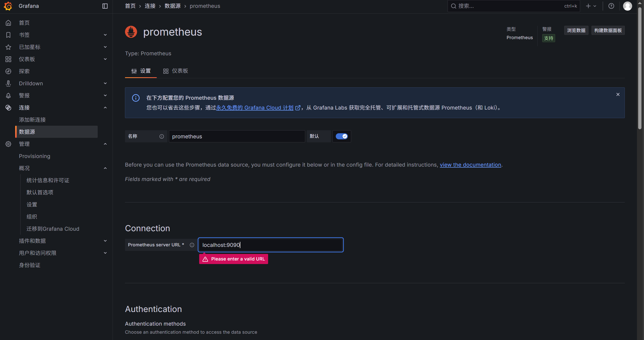This screenshot has height=340, width=644.
Task: Expand the Drilldown section
Action: (x=105, y=83)
